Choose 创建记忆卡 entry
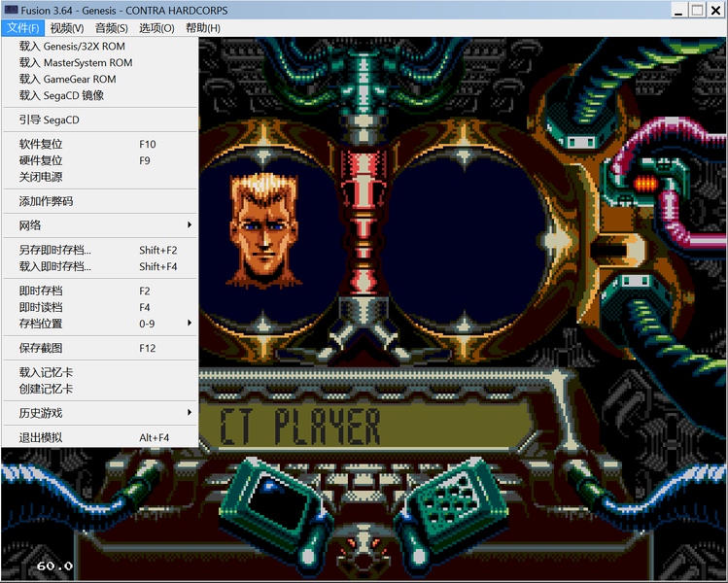 (x=100, y=389)
